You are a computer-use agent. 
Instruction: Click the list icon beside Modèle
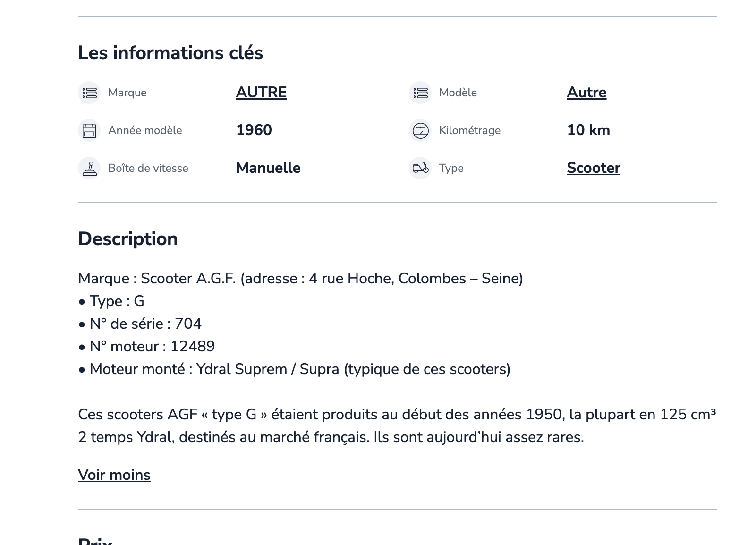(420, 93)
